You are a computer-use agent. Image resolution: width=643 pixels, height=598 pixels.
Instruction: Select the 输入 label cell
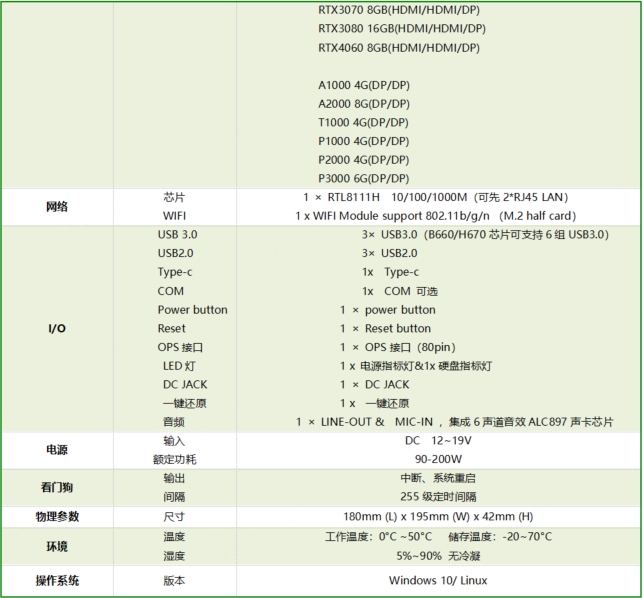(x=174, y=441)
